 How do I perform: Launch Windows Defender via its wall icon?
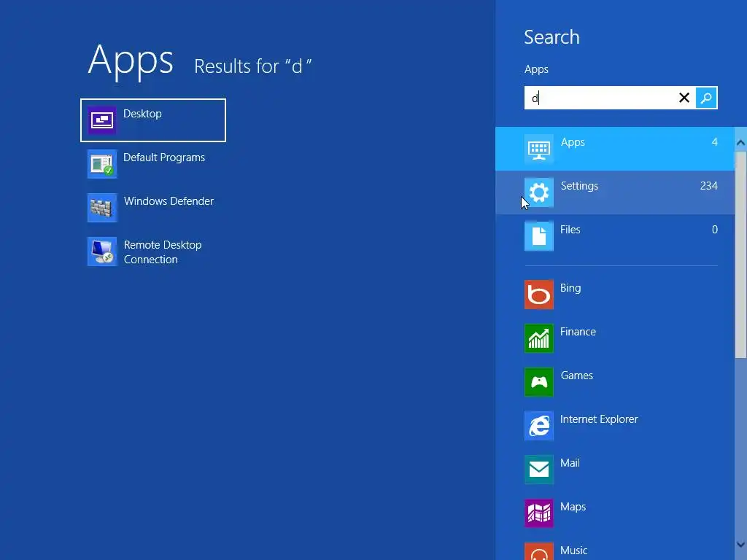click(101, 208)
